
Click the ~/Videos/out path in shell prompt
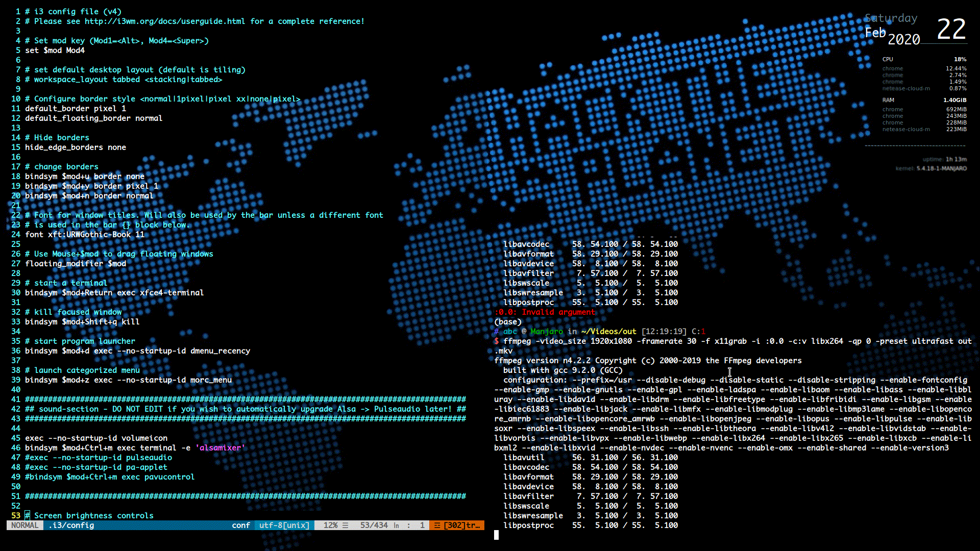pyautogui.click(x=608, y=332)
